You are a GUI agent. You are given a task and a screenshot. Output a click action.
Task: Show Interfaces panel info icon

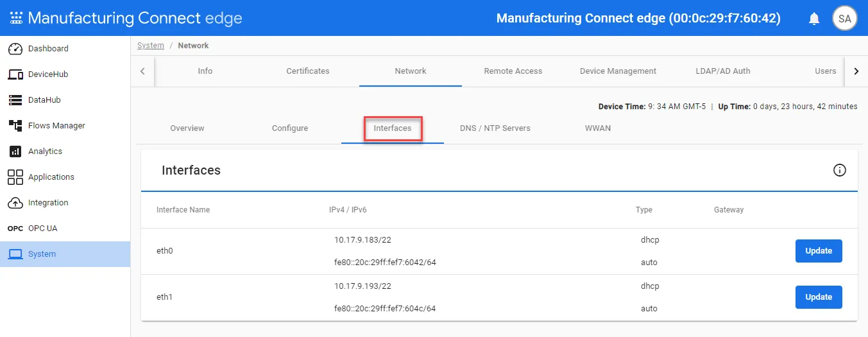(840, 170)
